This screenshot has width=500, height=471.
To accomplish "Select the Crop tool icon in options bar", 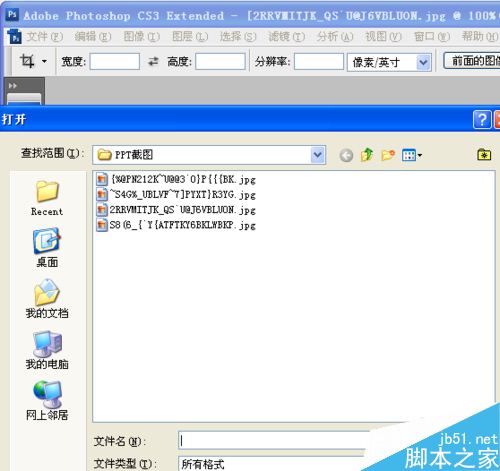I will [27, 61].
